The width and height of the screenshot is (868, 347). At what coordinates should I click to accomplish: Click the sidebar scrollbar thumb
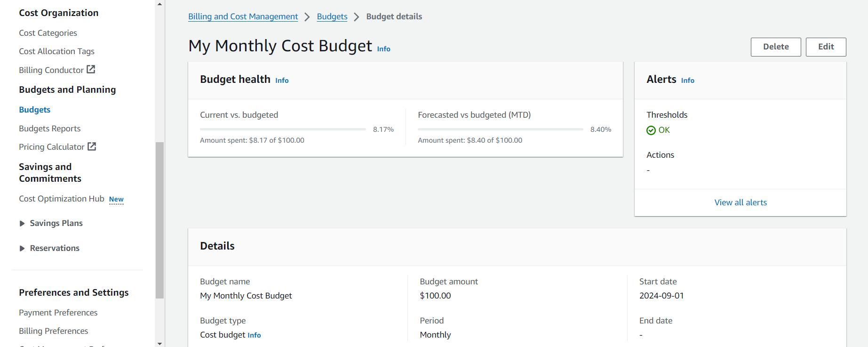click(x=159, y=220)
